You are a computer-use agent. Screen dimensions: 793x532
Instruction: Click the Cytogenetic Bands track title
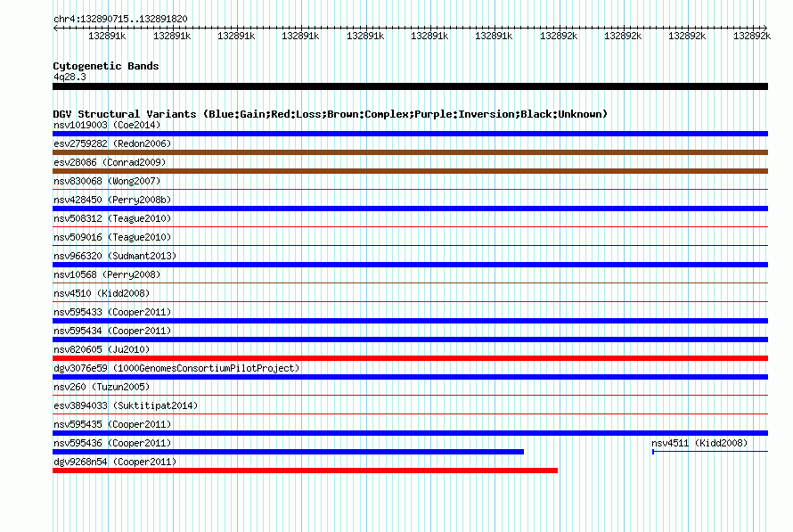[x=106, y=66]
